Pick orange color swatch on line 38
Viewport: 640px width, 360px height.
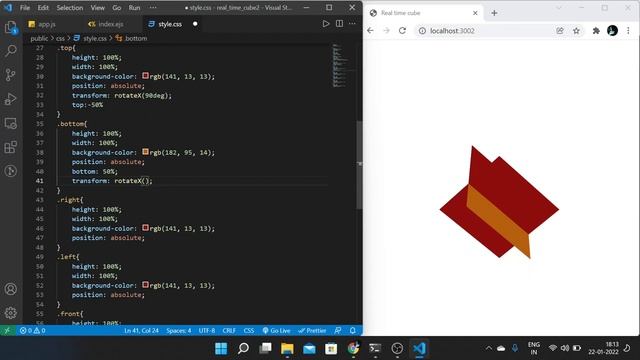145,152
